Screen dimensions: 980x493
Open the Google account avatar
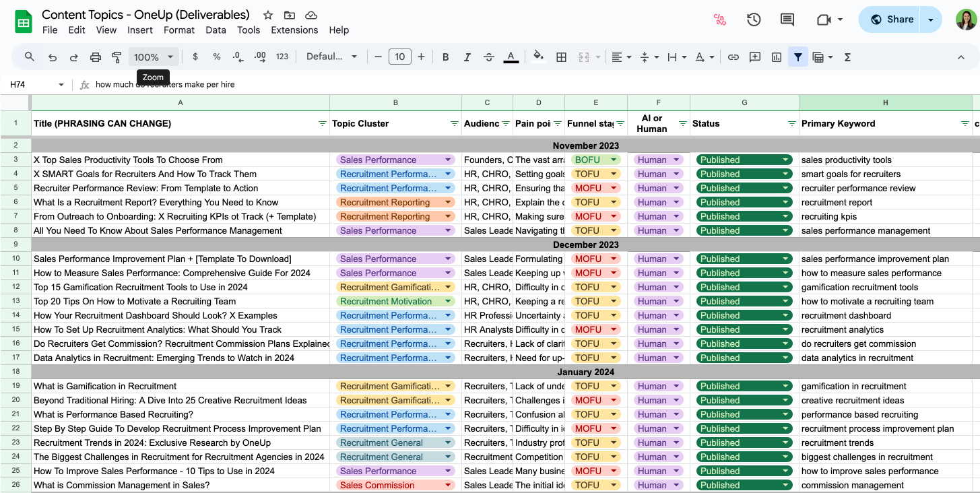966,20
